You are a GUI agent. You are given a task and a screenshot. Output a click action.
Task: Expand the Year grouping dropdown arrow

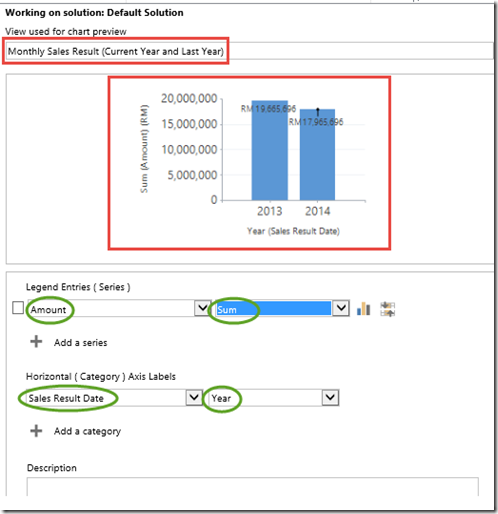(330, 397)
